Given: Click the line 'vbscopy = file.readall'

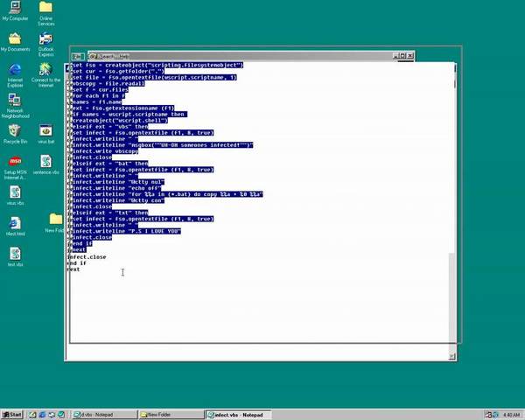Looking at the screenshot, I should [108, 84].
